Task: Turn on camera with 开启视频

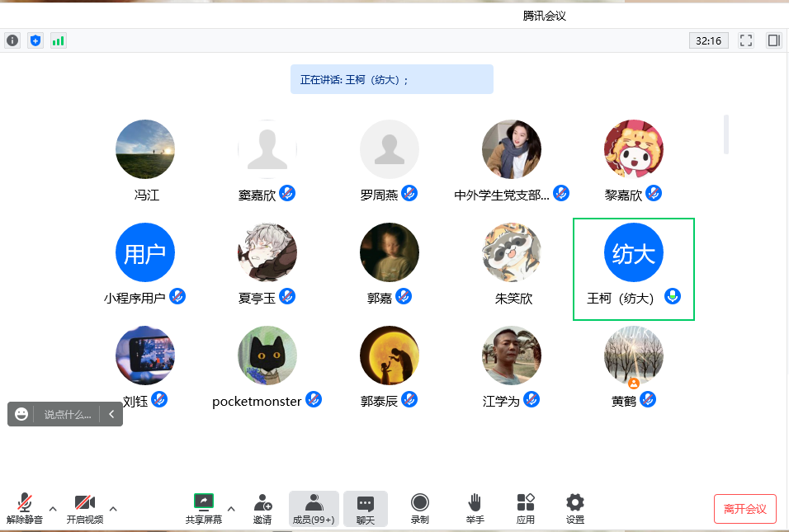Action: click(x=85, y=508)
